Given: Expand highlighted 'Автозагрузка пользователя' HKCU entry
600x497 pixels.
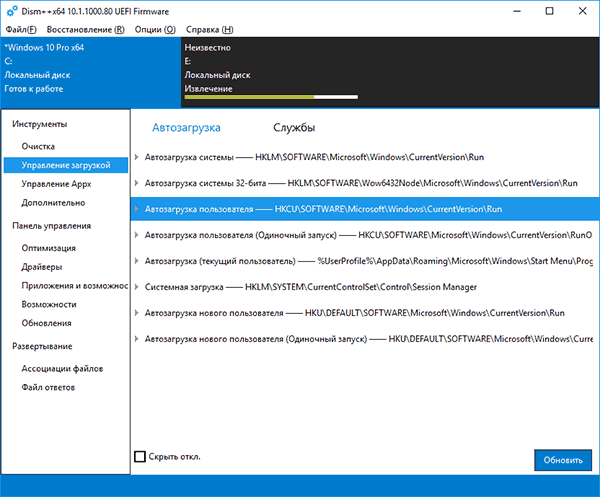Looking at the screenshot, I should tap(136, 209).
